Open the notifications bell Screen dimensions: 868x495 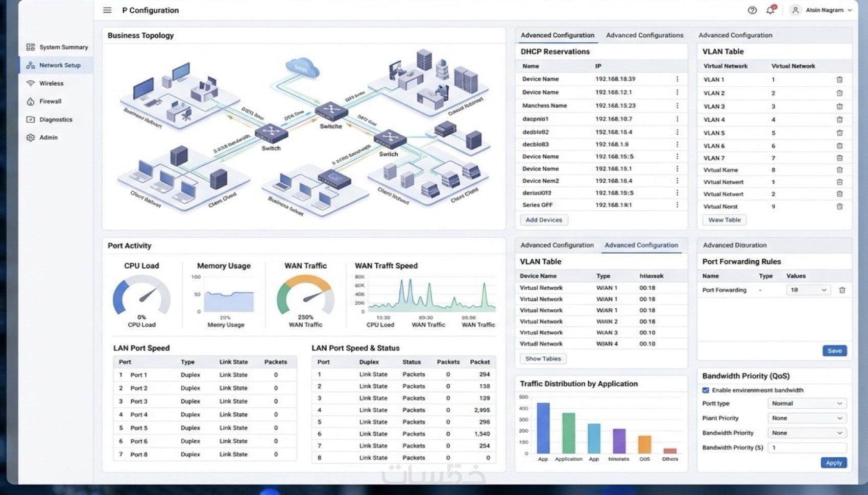[770, 10]
